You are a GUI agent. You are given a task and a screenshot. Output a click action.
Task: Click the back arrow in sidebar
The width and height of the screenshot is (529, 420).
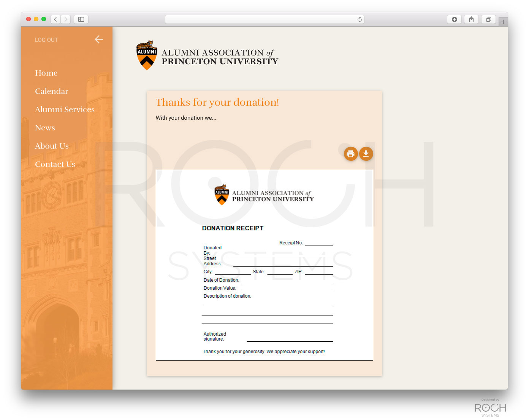[x=99, y=40]
